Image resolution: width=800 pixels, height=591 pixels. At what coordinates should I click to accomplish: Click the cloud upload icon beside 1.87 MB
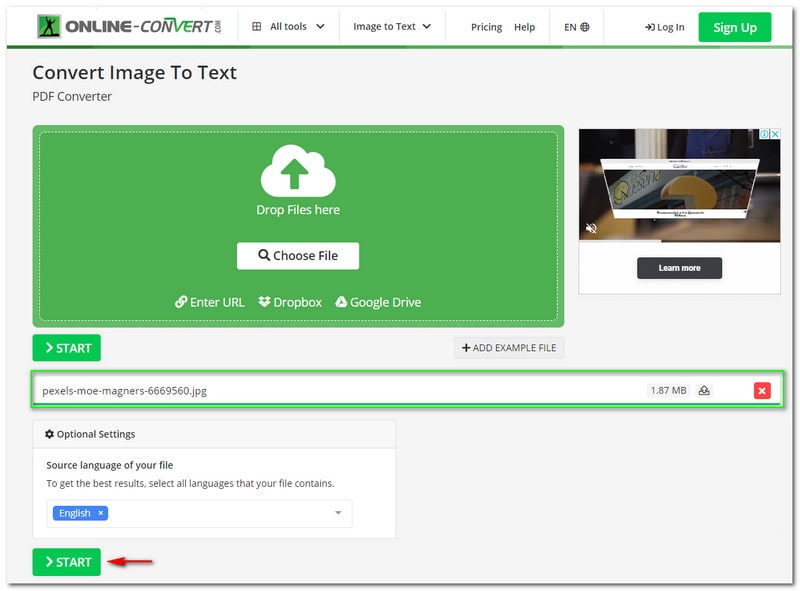pos(704,390)
